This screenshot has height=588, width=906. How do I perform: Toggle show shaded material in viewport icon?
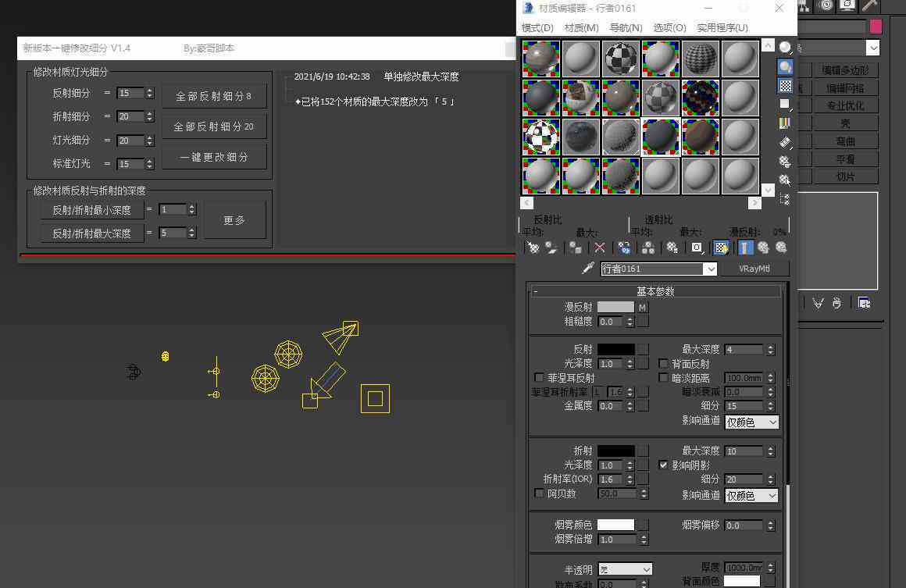coord(721,248)
